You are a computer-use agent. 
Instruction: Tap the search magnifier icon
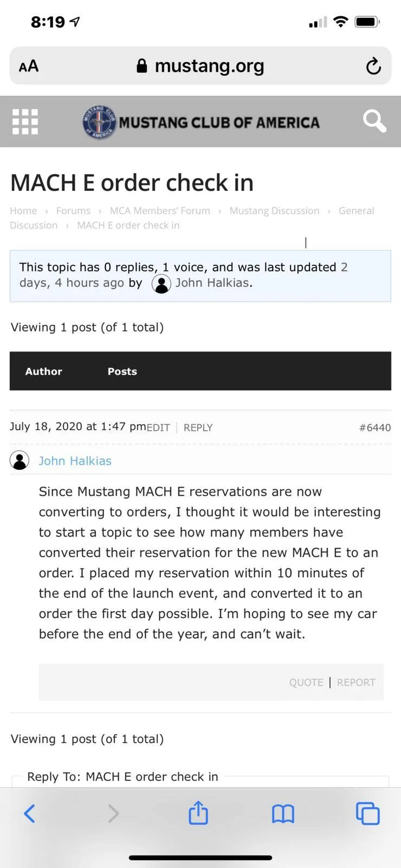pyautogui.click(x=374, y=121)
